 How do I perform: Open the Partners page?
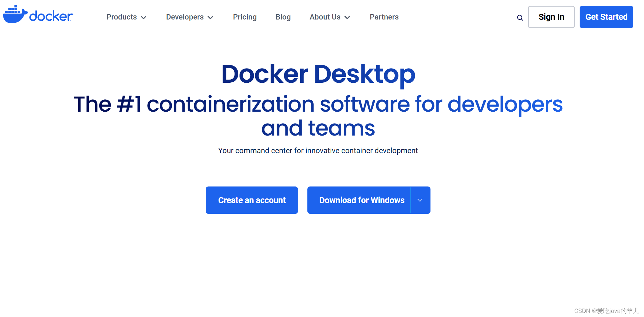[384, 17]
